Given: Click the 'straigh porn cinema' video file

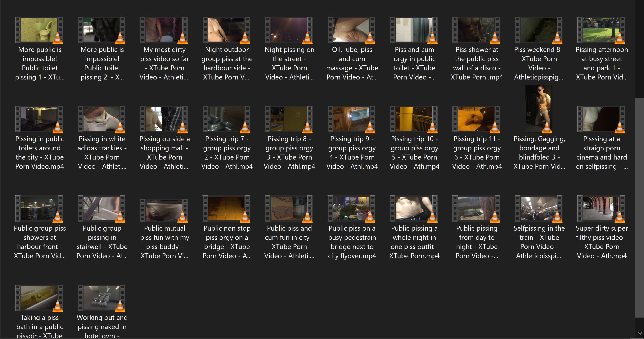Looking at the screenshot, I should pyautogui.click(x=602, y=138).
